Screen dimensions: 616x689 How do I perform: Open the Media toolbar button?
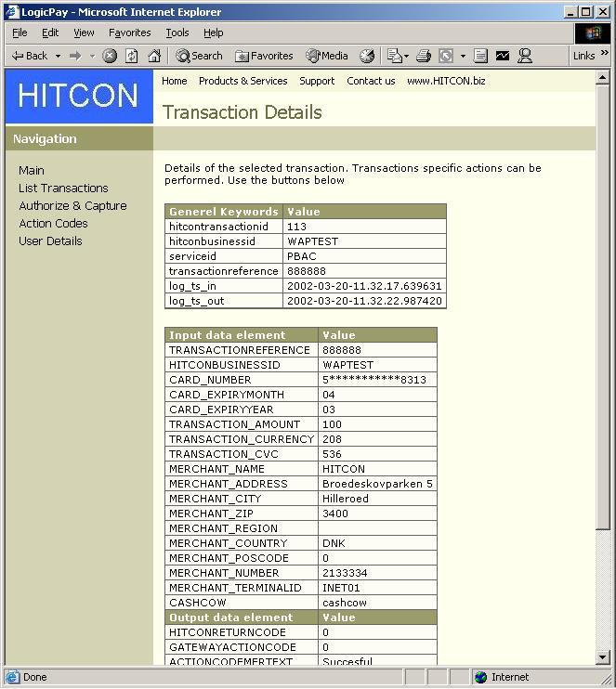pos(326,56)
